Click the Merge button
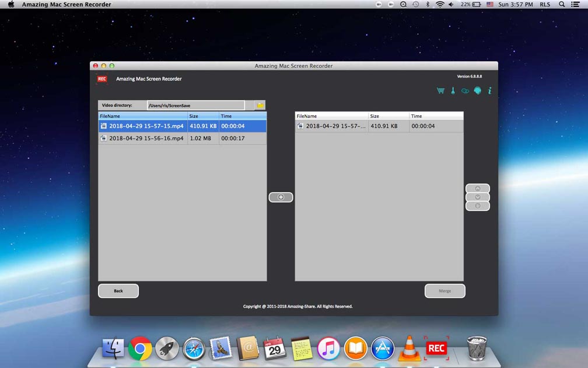Screen dimensions: 588x368 [444, 291]
